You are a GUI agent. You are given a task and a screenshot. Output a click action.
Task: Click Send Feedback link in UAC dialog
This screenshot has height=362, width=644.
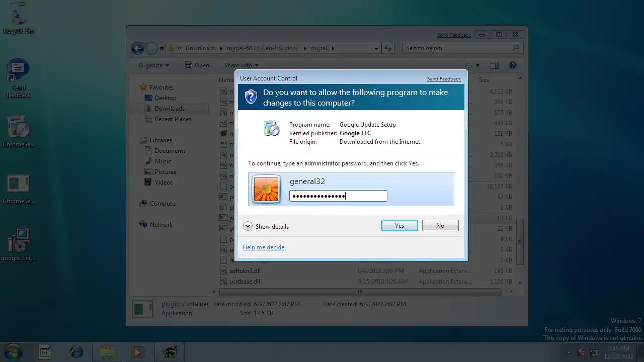(444, 79)
